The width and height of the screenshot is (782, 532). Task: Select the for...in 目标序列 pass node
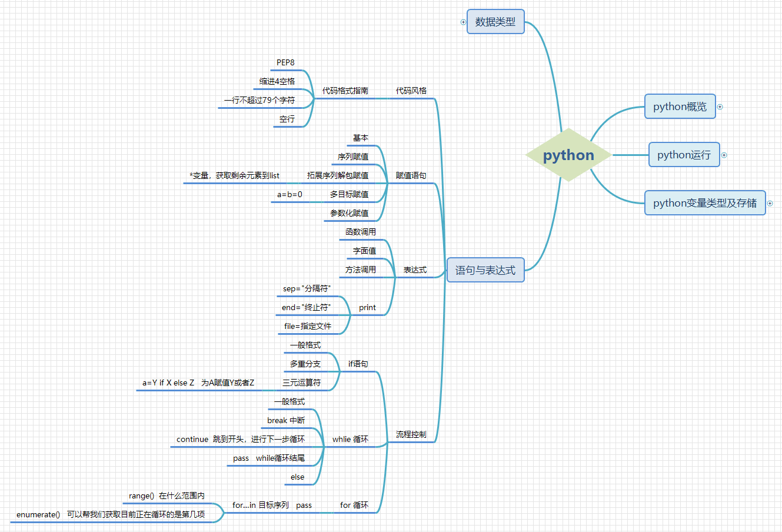click(272, 505)
